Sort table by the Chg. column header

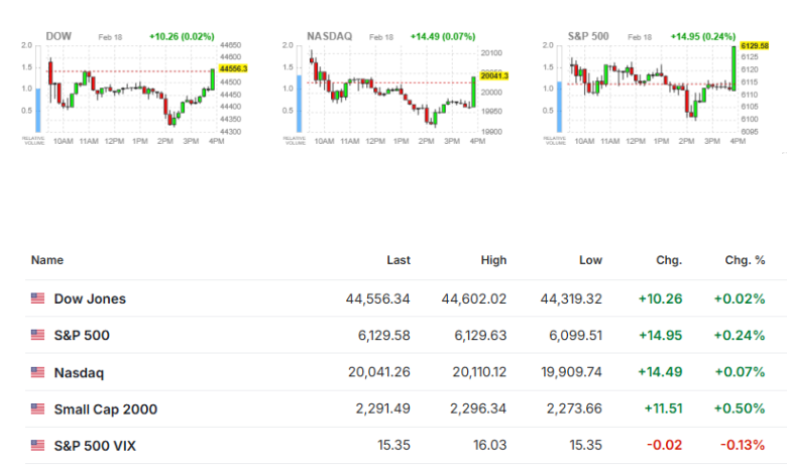click(x=669, y=260)
